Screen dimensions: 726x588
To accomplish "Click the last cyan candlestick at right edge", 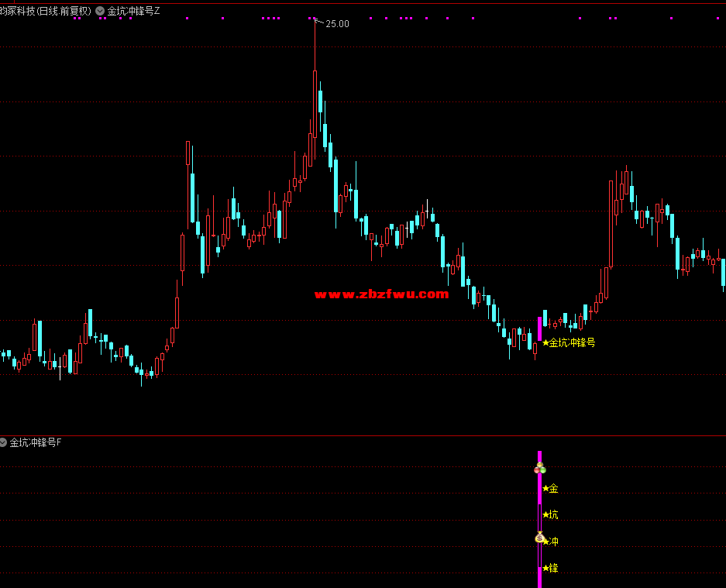I will tap(723, 272).
